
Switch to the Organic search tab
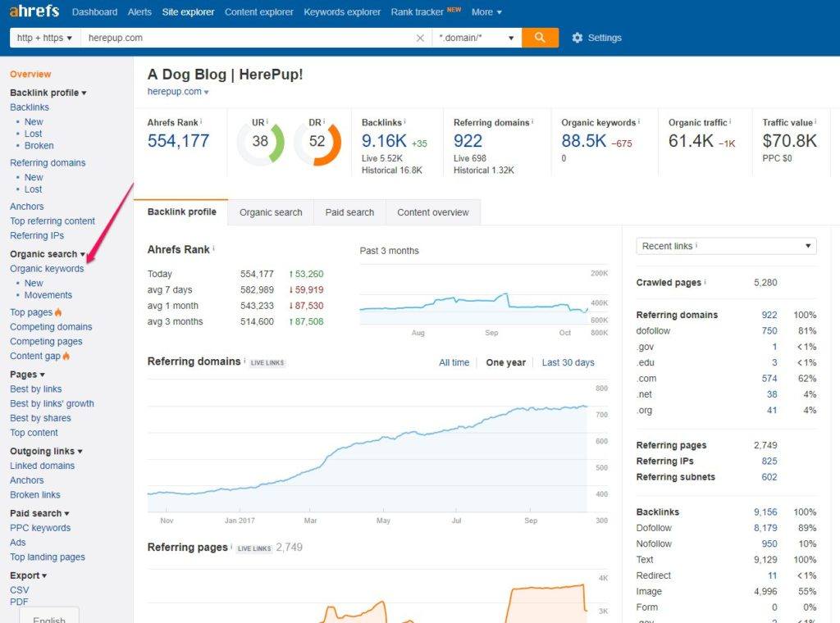tap(271, 212)
